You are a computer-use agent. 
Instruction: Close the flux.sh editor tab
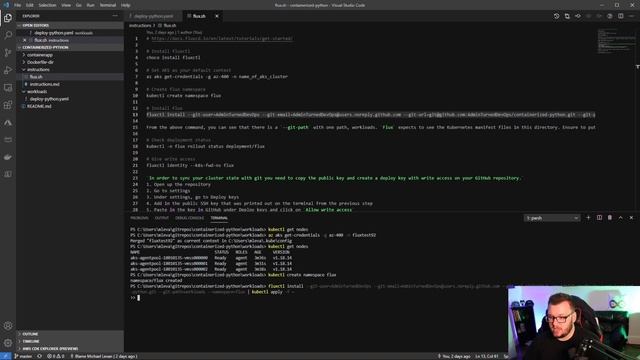(217, 16)
